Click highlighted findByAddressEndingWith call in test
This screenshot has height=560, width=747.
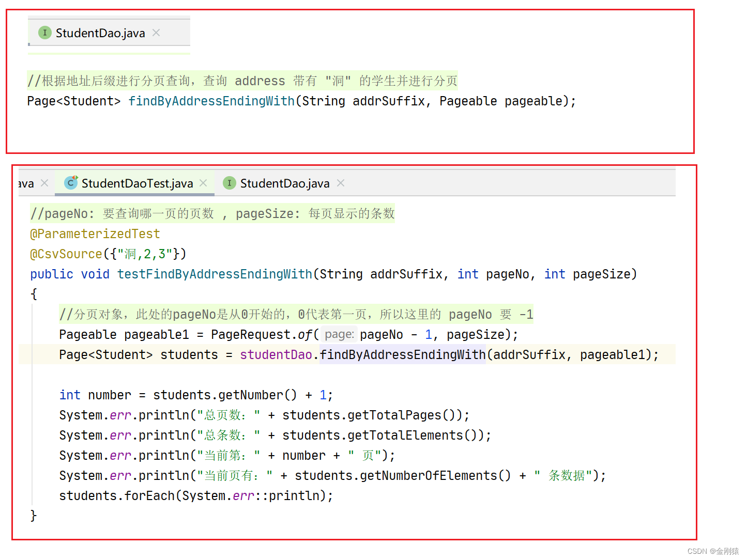(403, 355)
